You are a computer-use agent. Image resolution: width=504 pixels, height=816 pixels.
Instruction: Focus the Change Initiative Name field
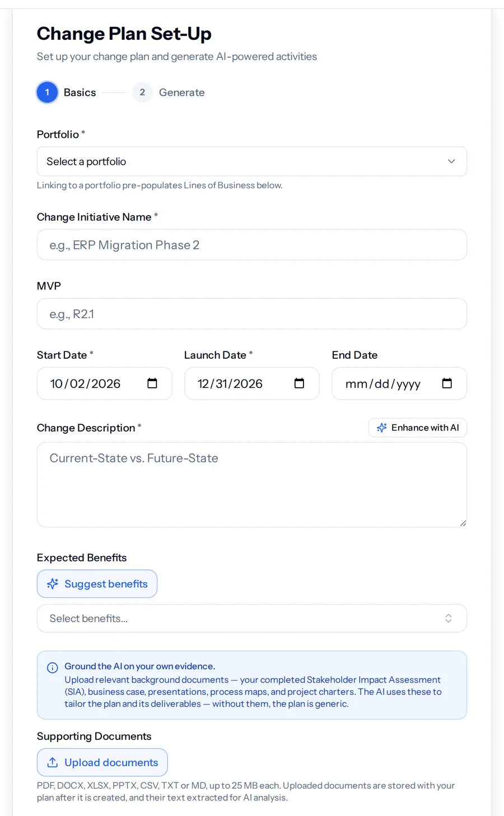coord(252,245)
